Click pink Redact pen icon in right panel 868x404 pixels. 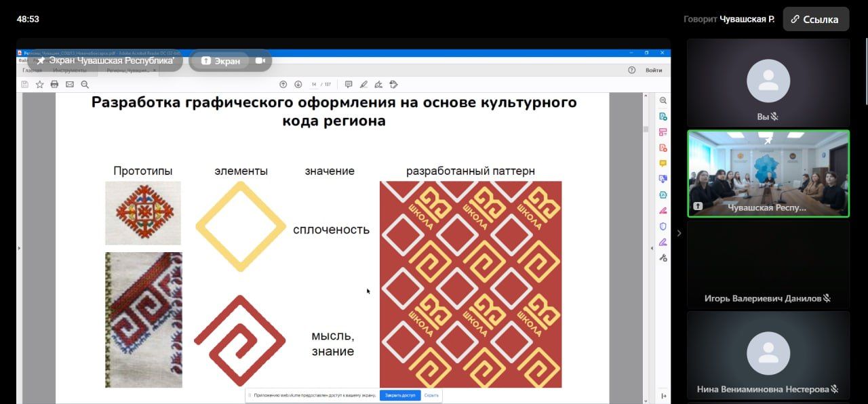point(663,210)
